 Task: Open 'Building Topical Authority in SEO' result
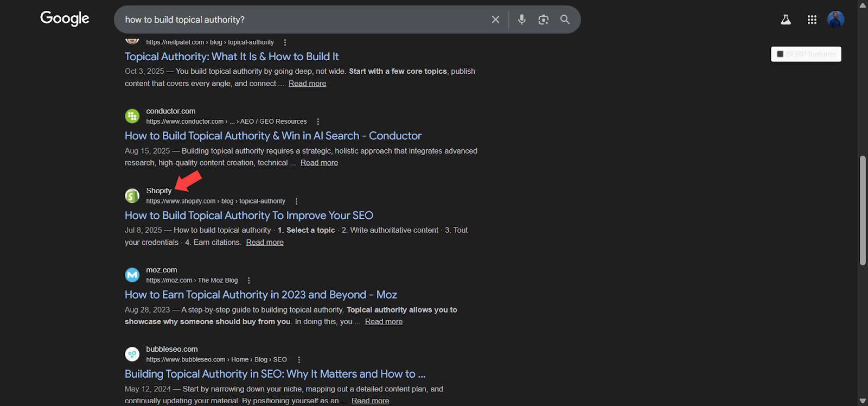click(275, 374)
